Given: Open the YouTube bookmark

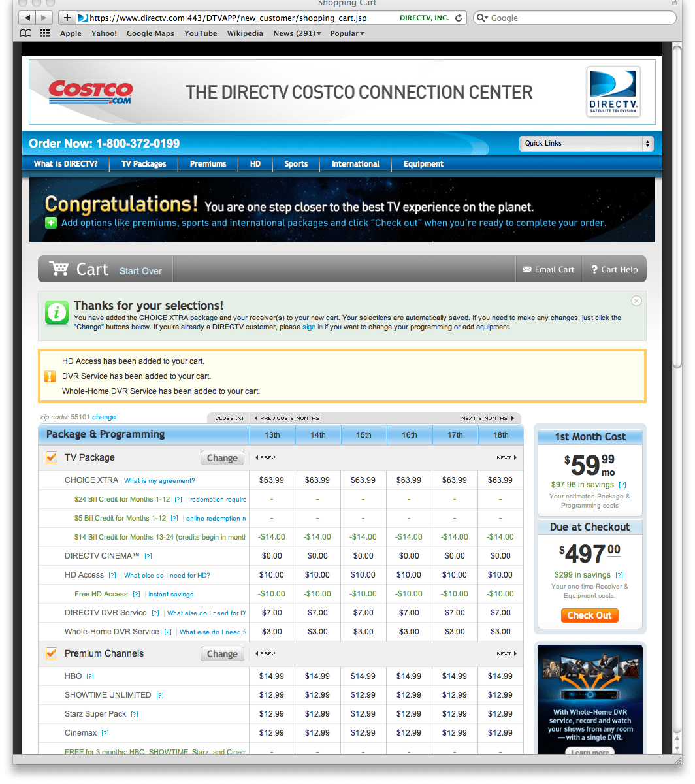Looking at the screenshot, I should tap(201, 33).
